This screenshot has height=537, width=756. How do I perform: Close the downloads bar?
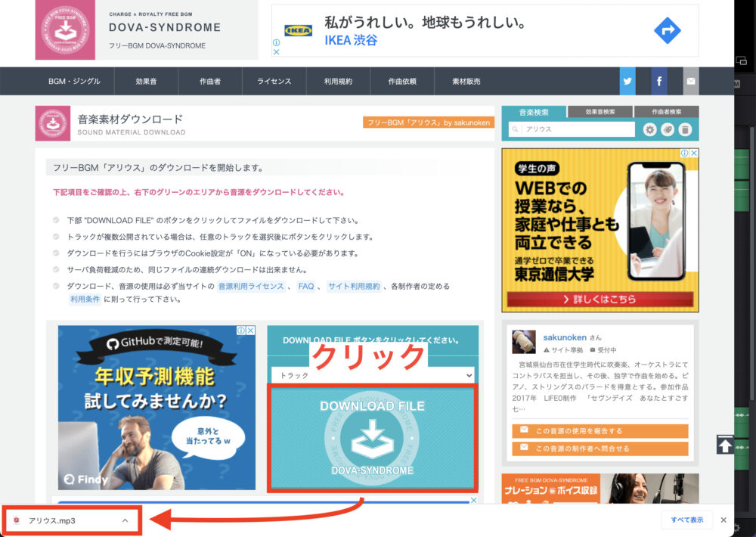[723, 520]
